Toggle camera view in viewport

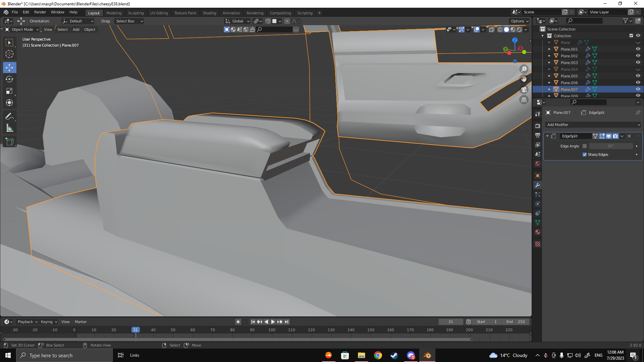pos(524,89)
